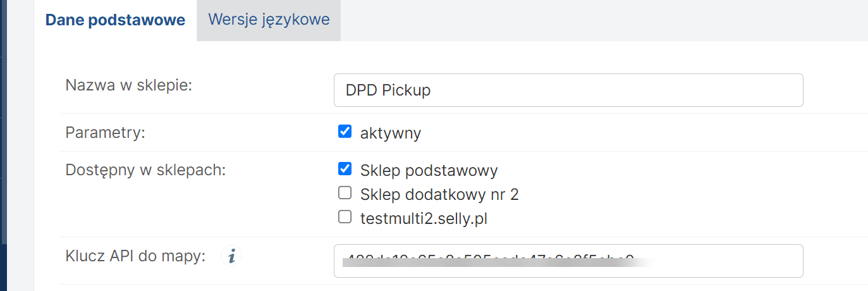Click the Klucz API do mapy: label
Screen dimensions: 868x291
point(135,256)
